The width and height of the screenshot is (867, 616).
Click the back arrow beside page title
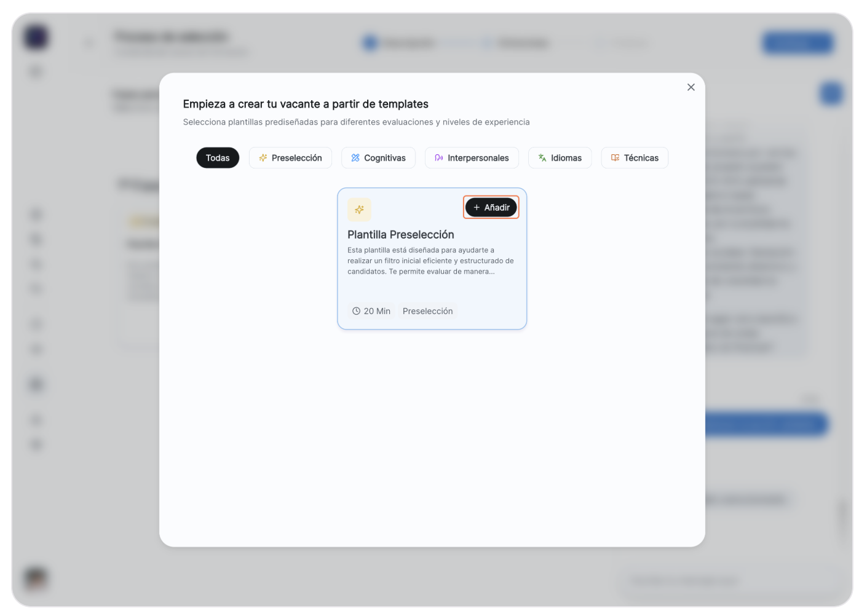(89, 43)
